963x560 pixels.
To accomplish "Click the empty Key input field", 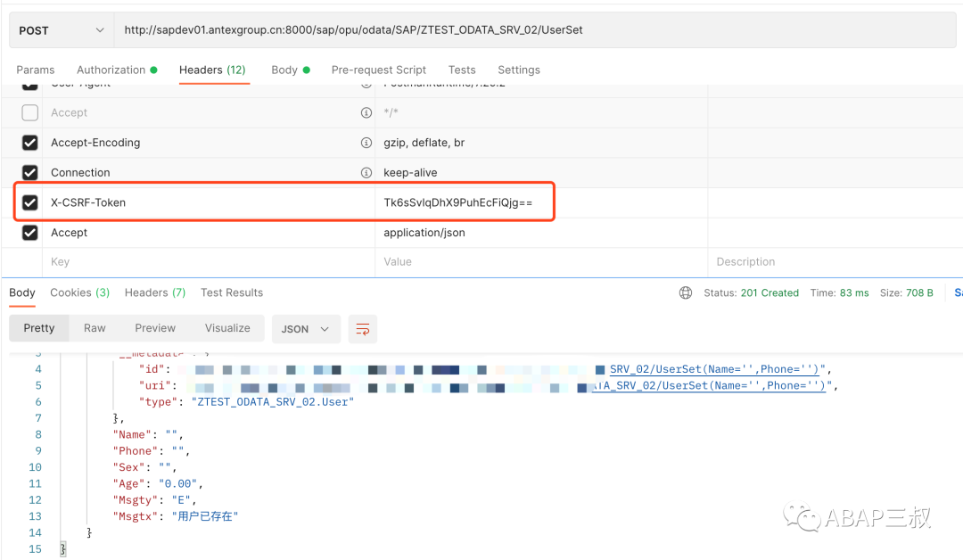I will [209, 261].
